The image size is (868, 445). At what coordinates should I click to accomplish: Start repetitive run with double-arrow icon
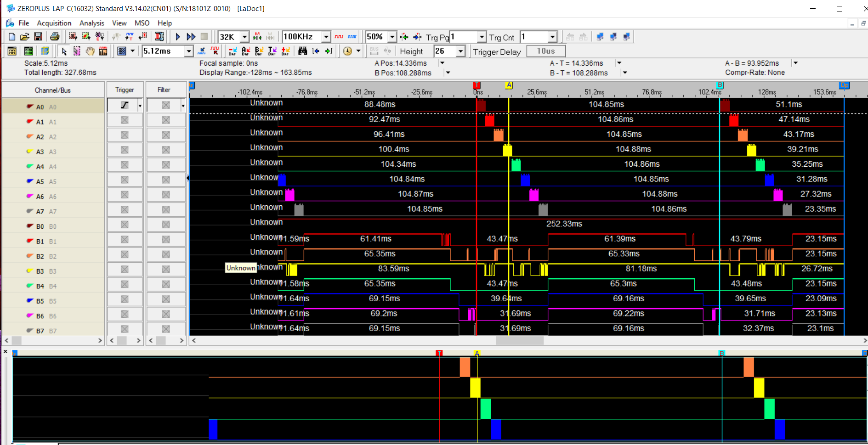click(191, 37)
